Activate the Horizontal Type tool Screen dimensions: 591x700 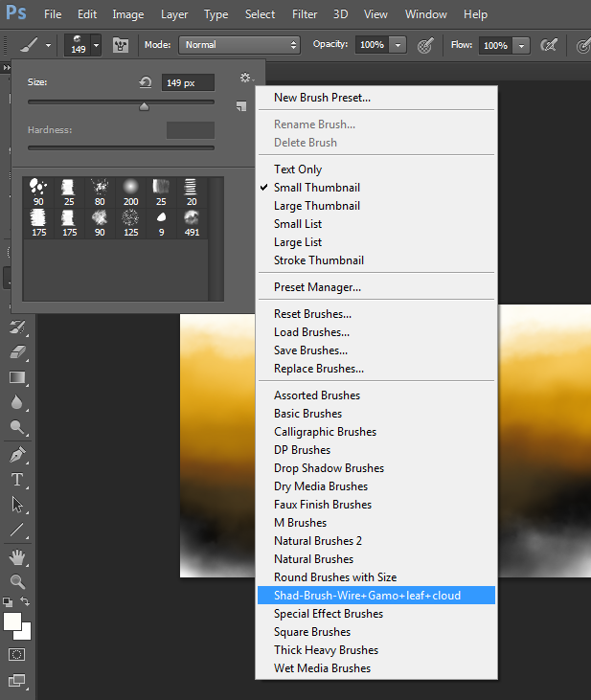[17, 479]
